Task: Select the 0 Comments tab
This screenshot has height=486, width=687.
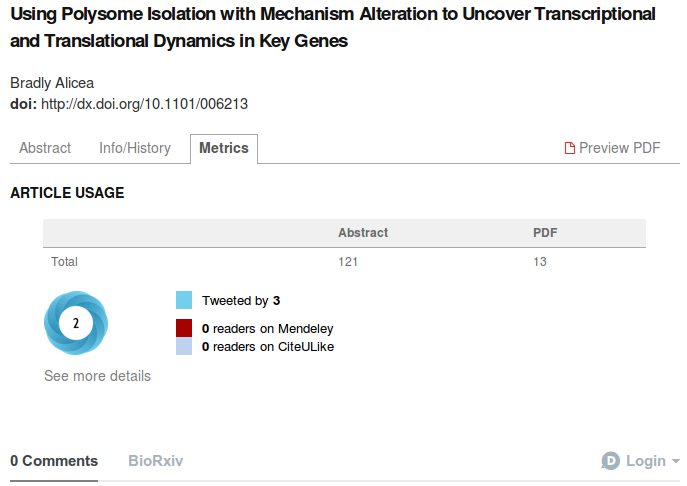Action: (x=54, y=461)
